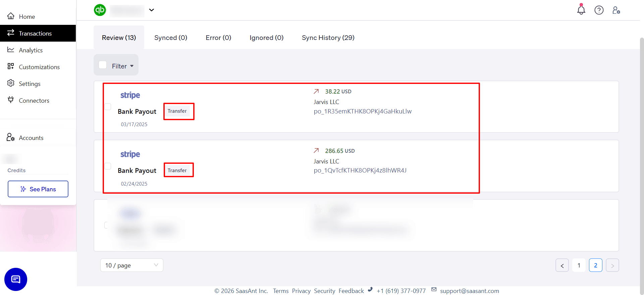This screenshot has width=644, height=295.
Task: Click payout ID po_1R35emKTHK8OPKj4GaHkuLlw
Action: 363,111
